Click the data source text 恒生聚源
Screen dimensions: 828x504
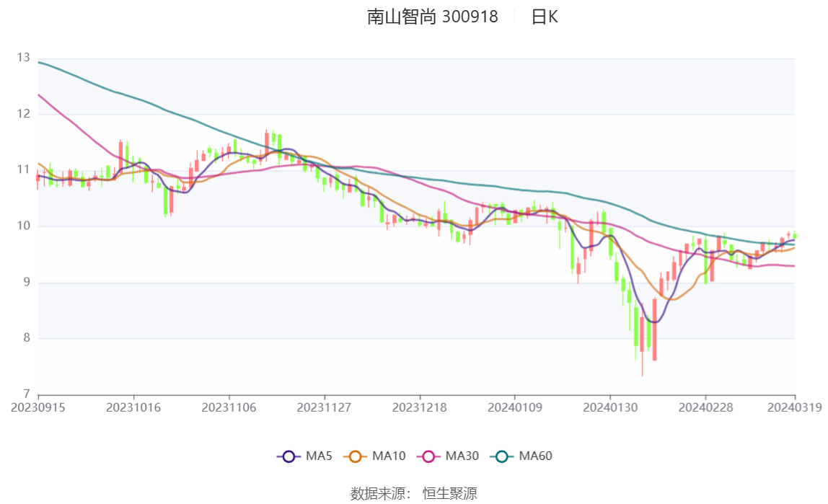(x=450, y=494)
